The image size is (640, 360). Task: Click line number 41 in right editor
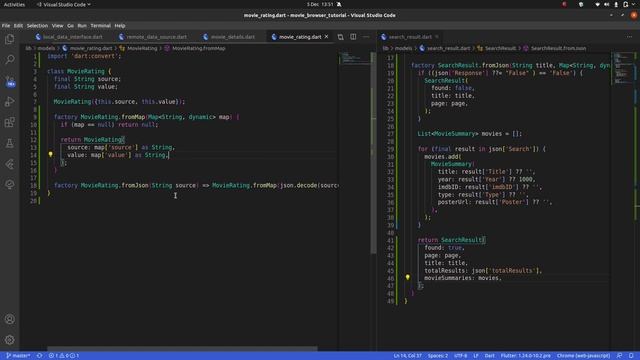[391, 240]
